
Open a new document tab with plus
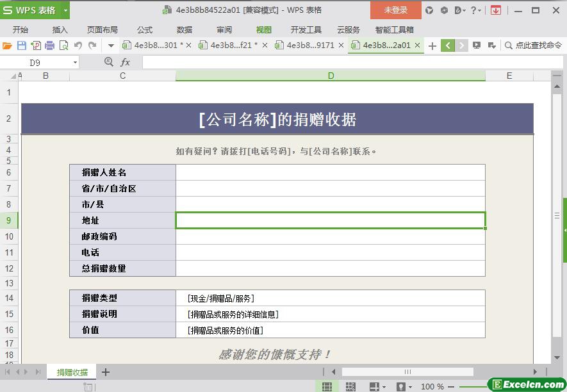pos(432,45)
